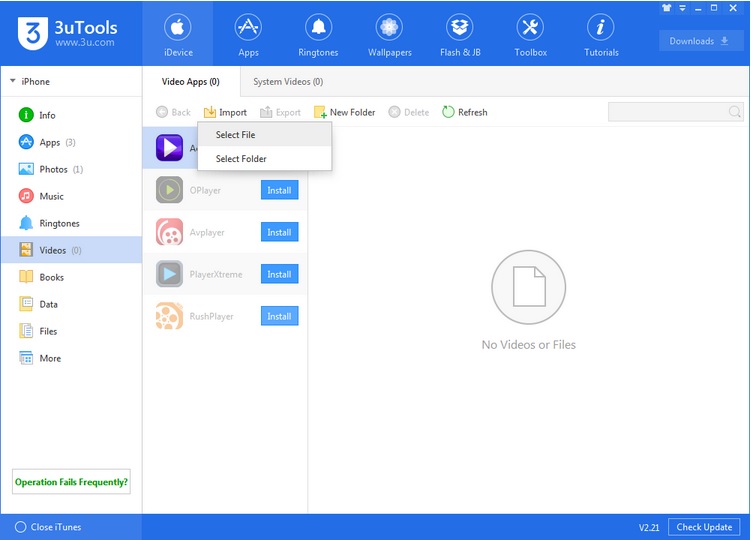This screenshot has height=540, width=751.
Task: Switch to Video Apps (0) tab
Action: [x=191, y=81]
